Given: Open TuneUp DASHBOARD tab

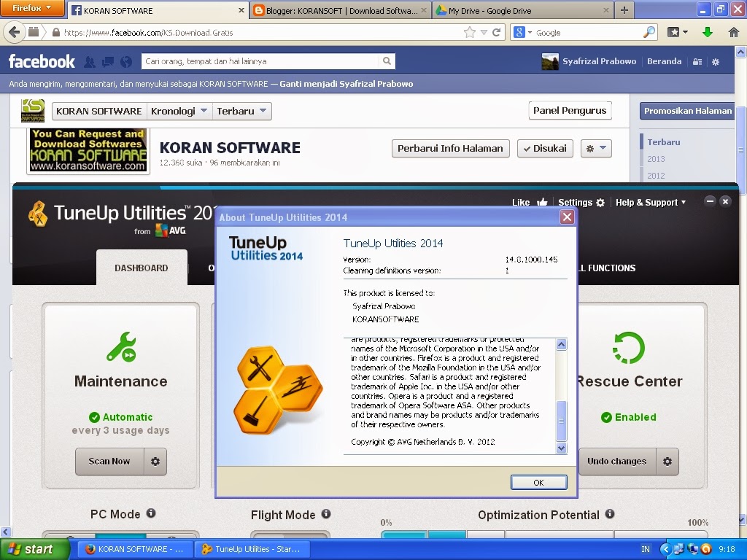Looking at the screenshot, I should [142, 268].
